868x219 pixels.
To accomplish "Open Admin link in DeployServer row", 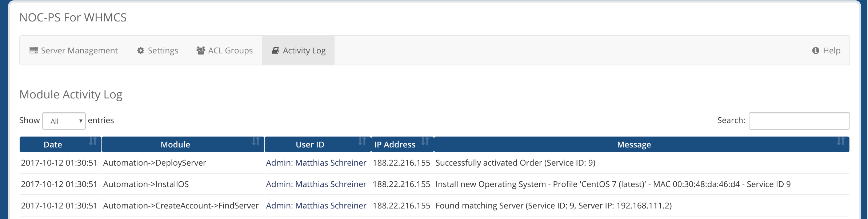I will tap(316, 163).
